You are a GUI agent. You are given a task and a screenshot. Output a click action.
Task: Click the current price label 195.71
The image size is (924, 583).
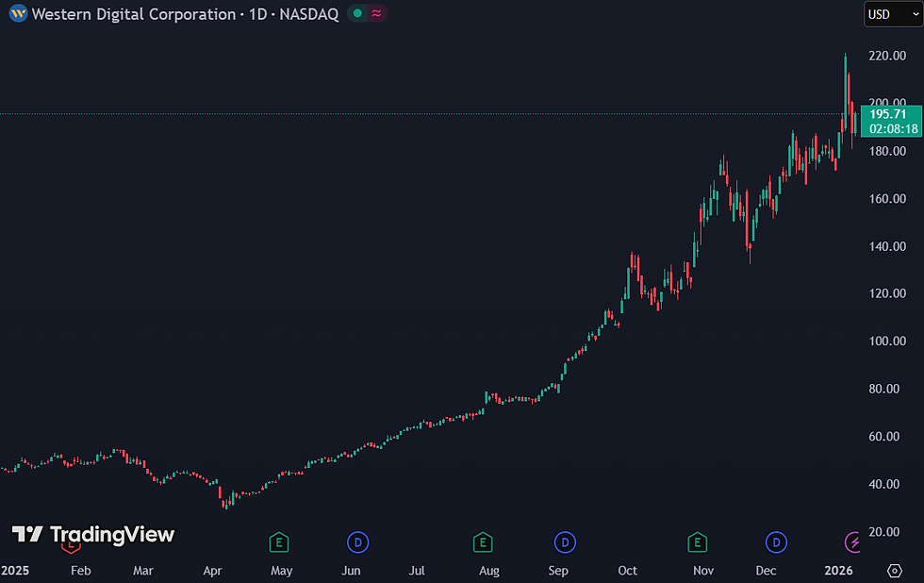tap(888, 114)
